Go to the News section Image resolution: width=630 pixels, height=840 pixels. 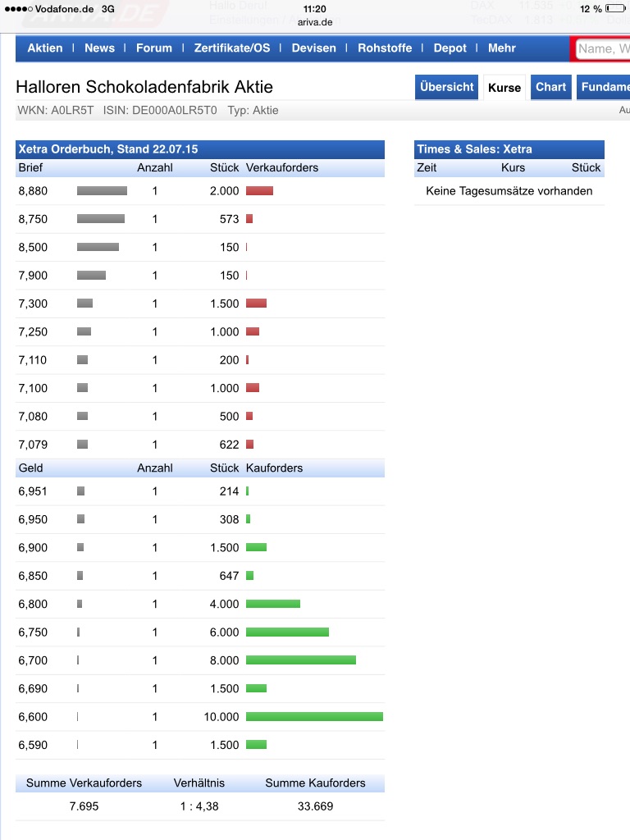(99, 48)
